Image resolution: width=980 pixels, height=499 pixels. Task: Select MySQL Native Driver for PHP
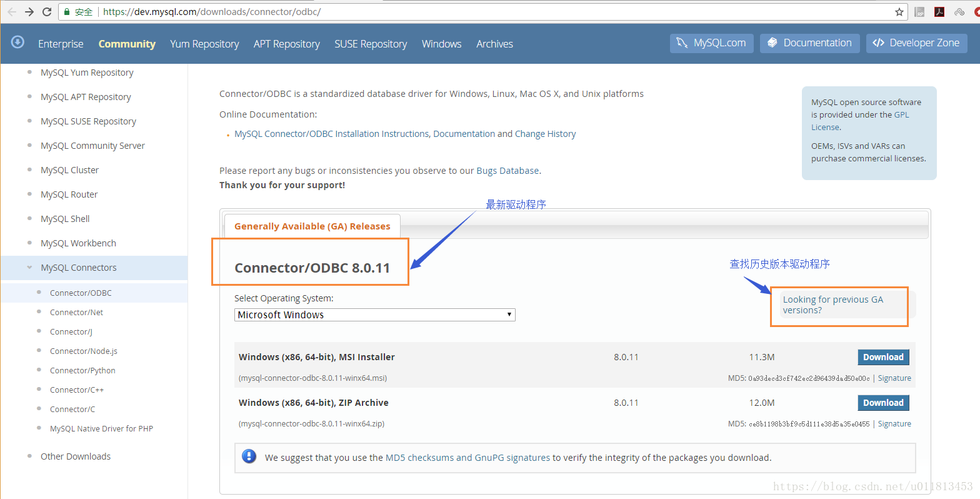coord(101,428)
